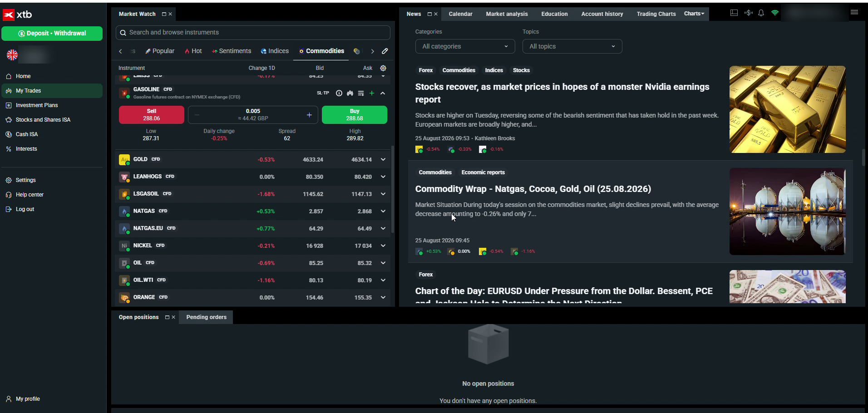Expand the LSGASOIL row

click(x=383, y=194)
